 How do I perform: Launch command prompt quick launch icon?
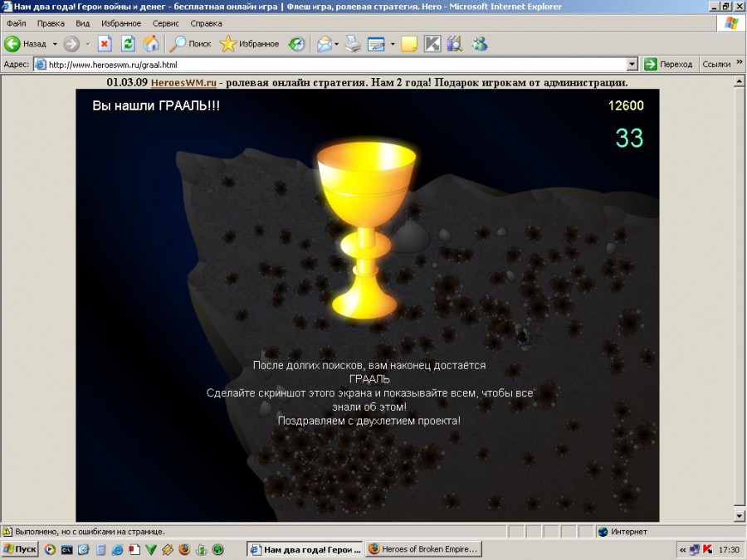pyautogui.click(x=66, y=549)
